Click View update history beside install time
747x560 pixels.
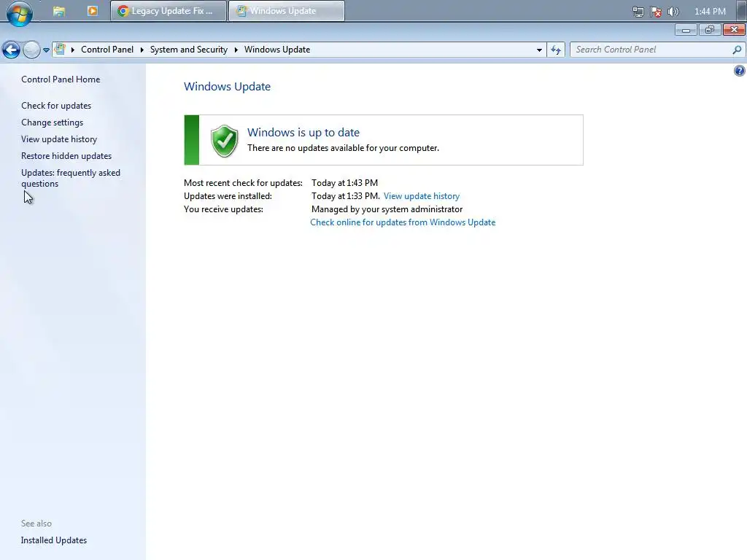click(x=422, y=196)
